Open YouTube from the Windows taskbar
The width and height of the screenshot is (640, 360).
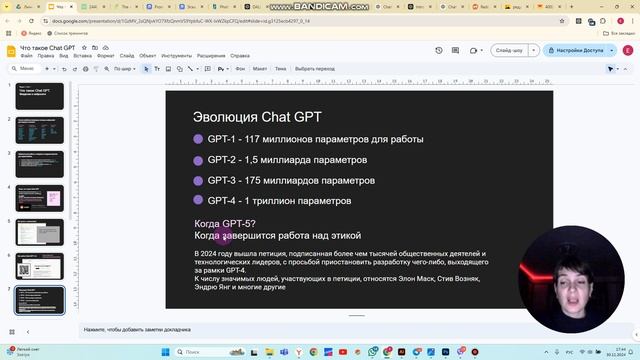tap(343, 352)
